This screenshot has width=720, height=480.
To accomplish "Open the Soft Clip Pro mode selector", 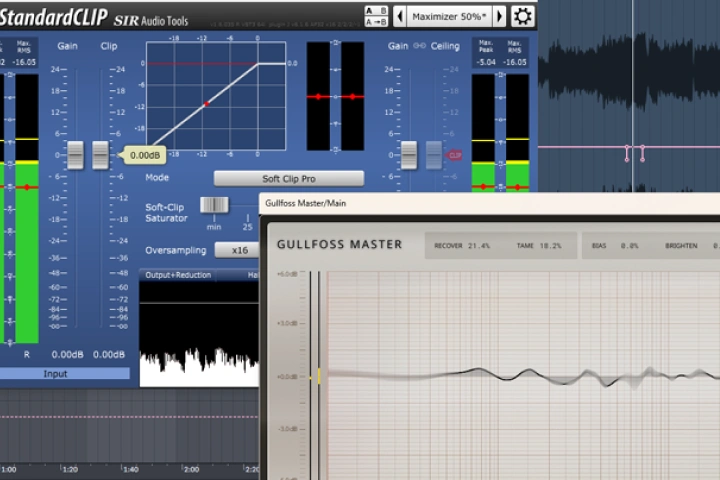I will (x=289, y=179).
